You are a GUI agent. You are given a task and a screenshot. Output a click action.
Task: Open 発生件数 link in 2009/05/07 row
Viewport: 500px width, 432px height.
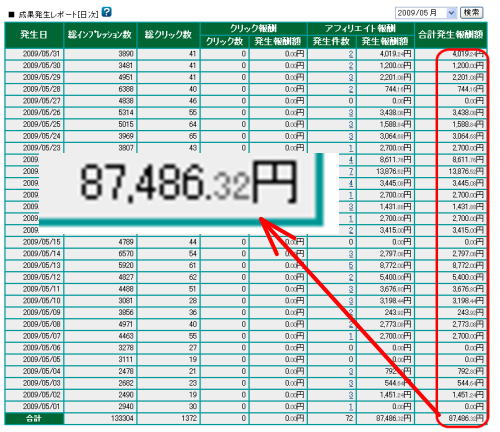click(351, 336)
